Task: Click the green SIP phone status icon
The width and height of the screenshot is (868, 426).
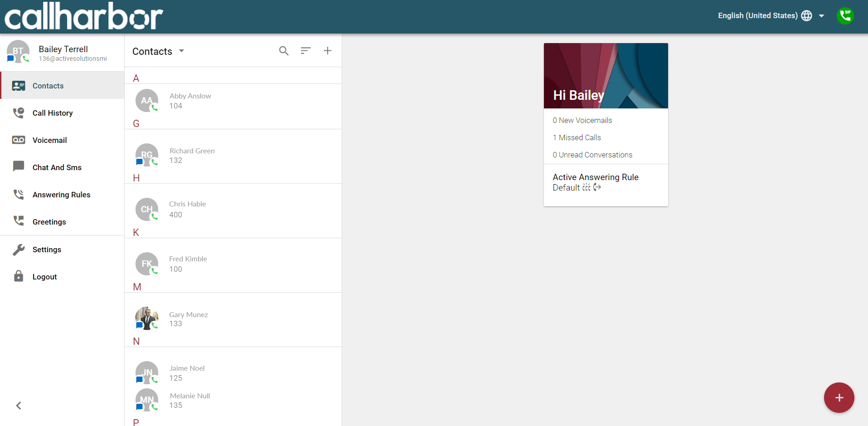Action: (x=845, y=16)
